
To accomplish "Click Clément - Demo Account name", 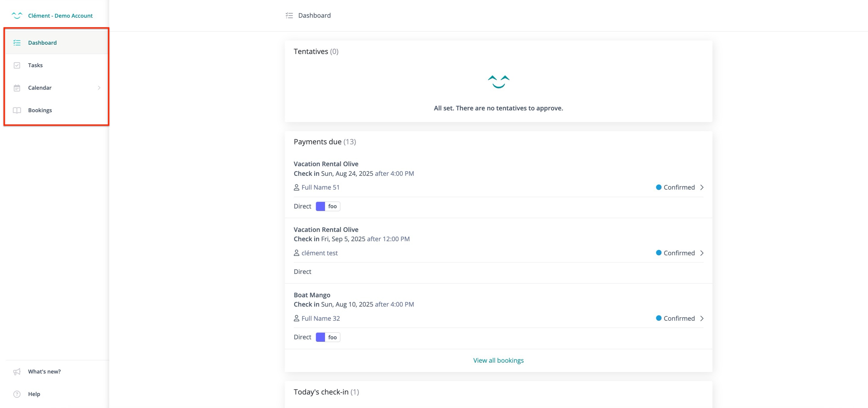I will point(60,16).
